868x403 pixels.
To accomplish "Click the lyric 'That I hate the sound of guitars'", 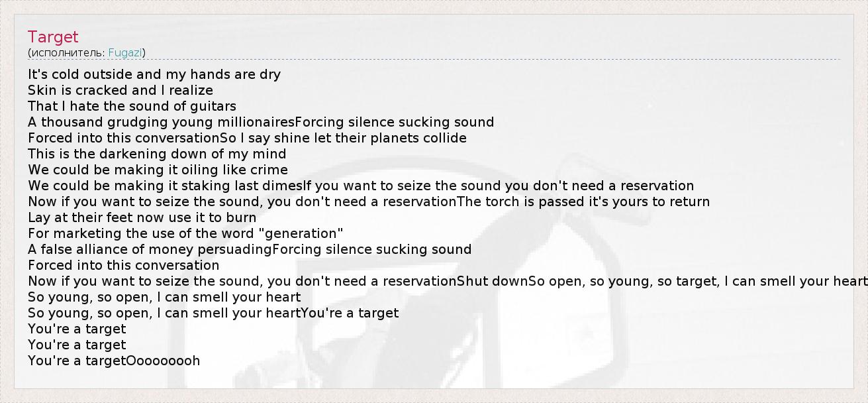I will coord(132,106).
